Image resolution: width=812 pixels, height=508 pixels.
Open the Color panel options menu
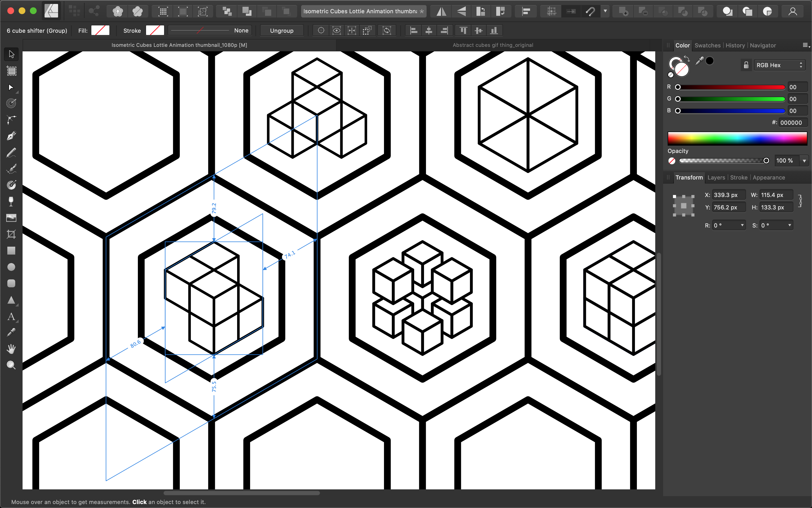806,45
